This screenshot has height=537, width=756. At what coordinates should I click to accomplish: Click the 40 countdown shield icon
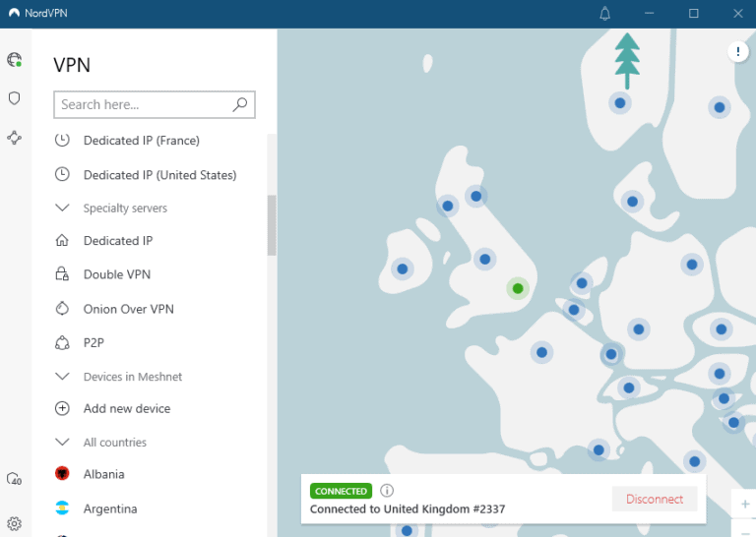click(x=14, y=479)
